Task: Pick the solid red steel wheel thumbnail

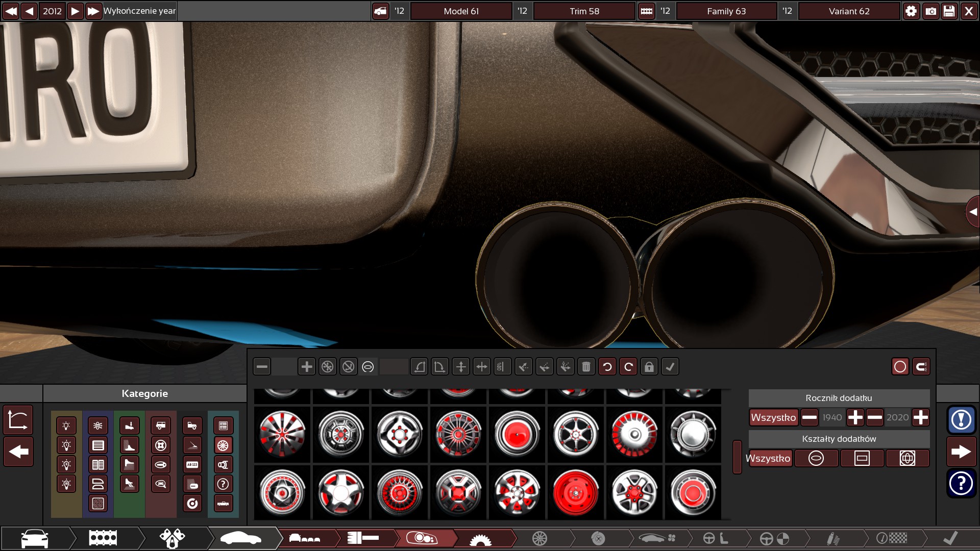Action: (x=575, y=493)
